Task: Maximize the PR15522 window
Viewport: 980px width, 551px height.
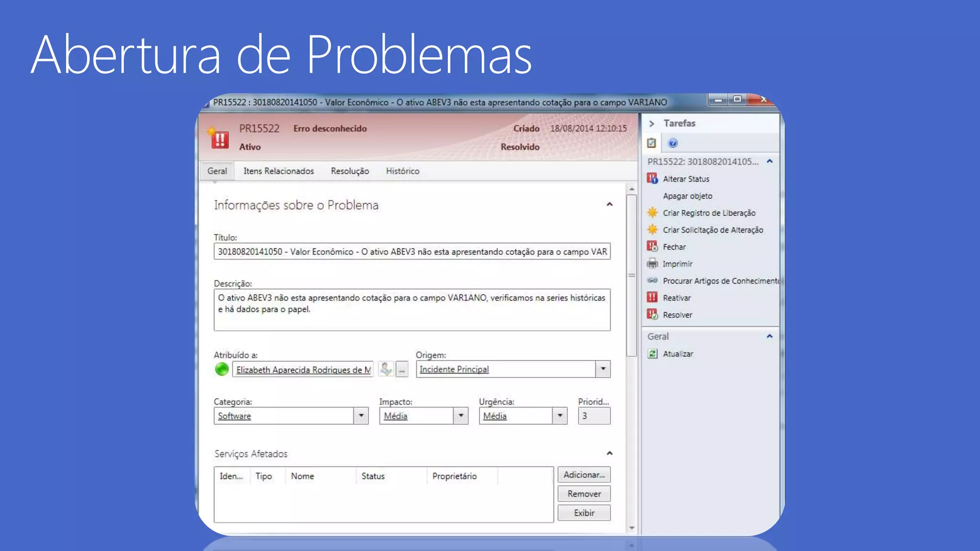Action: pos(737,99)
